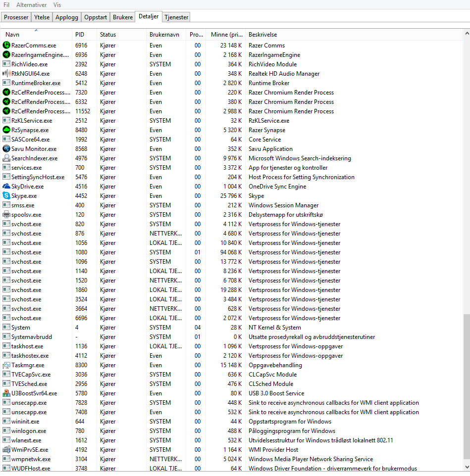Viewport: 470px width, 476px height.
Task: Sort by the PID column header
Action: (x=84, y=35)
